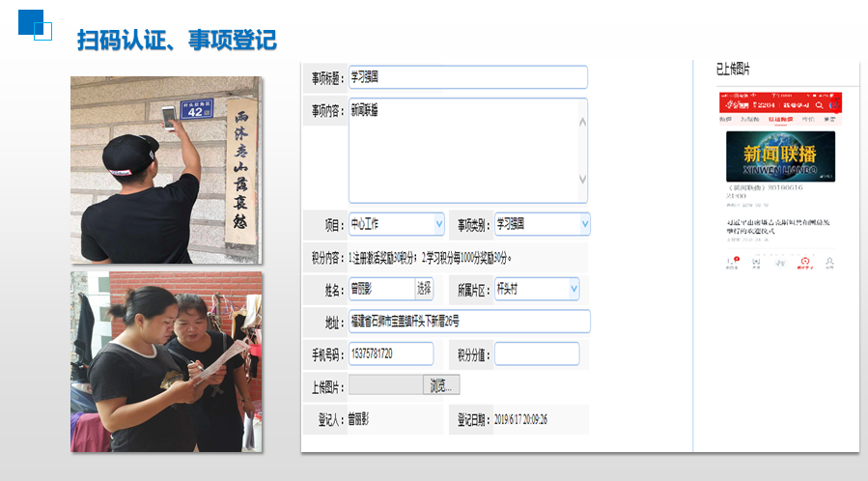
Task: Click the 事项标题 input field
Action: click(x=467, y=77)
